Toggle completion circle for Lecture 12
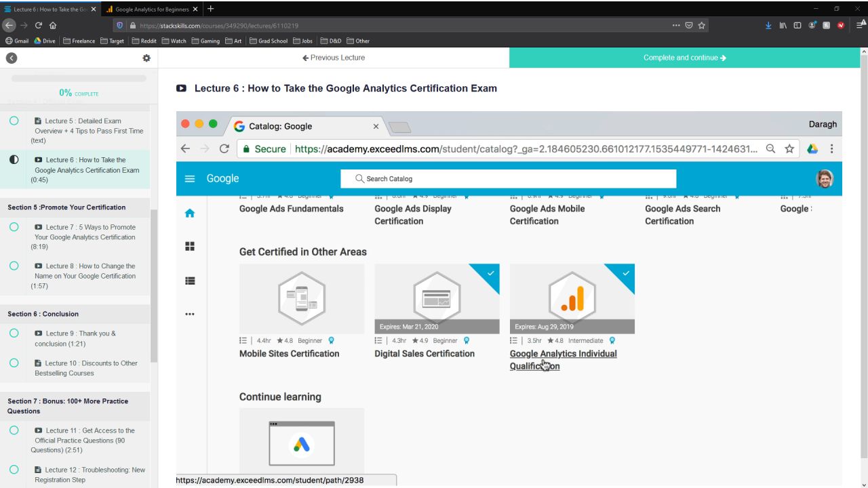The height and width of the screenshot is (488, 868). (14, 470)
